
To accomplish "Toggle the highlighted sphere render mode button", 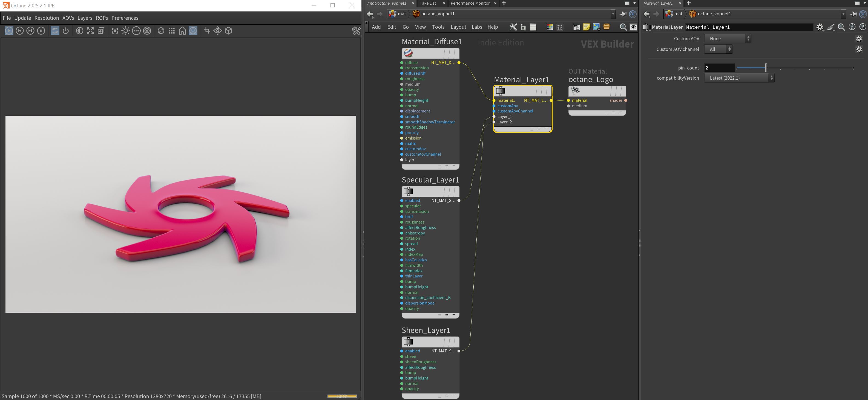I will pyautogui.click(x=193, y=31).
